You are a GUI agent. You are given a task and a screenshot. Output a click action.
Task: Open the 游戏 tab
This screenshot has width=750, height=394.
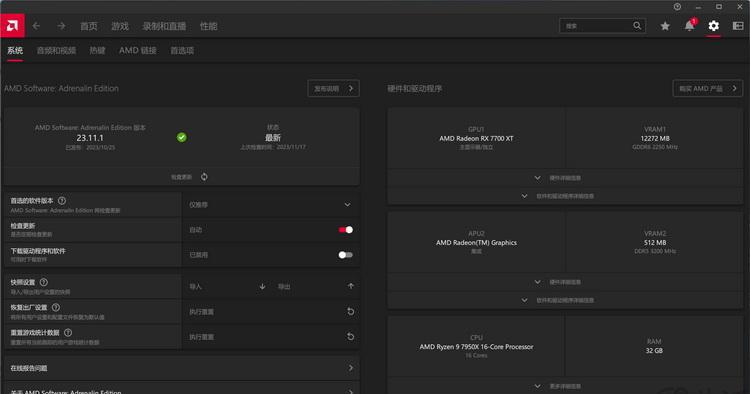pos(120,26)
